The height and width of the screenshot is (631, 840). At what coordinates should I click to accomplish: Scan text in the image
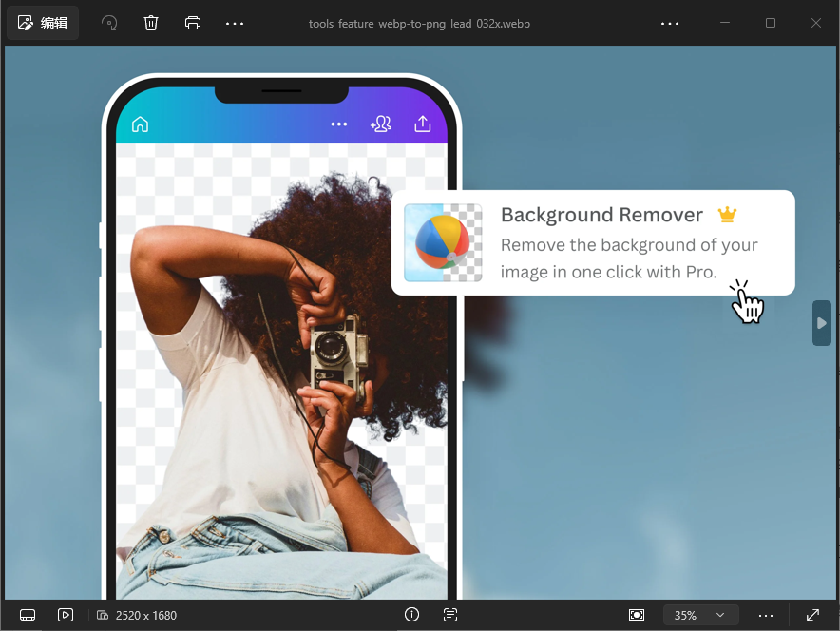click(x=450, y=615)
